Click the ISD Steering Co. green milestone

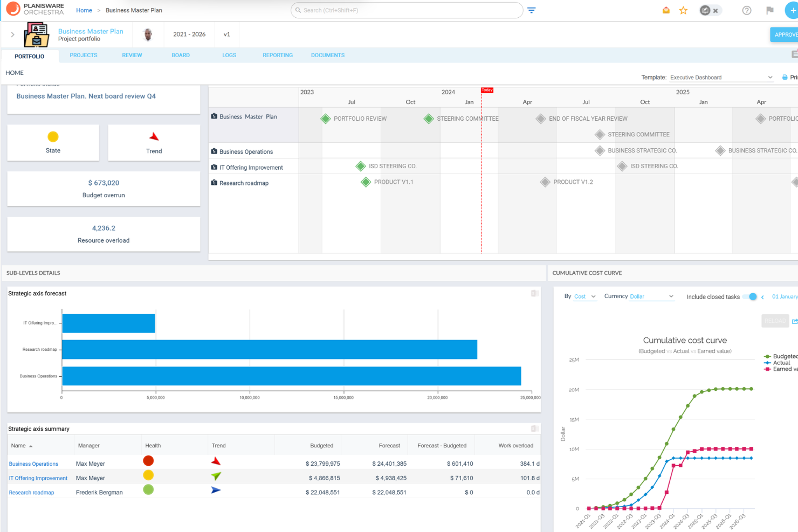(361, 166)
